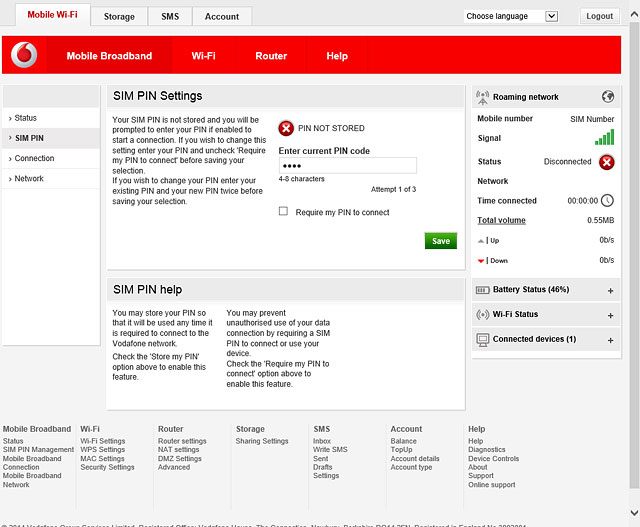Click the vertical page scrollbar thumb
This screenshot has width=640, height=527.
click(634, 255)
